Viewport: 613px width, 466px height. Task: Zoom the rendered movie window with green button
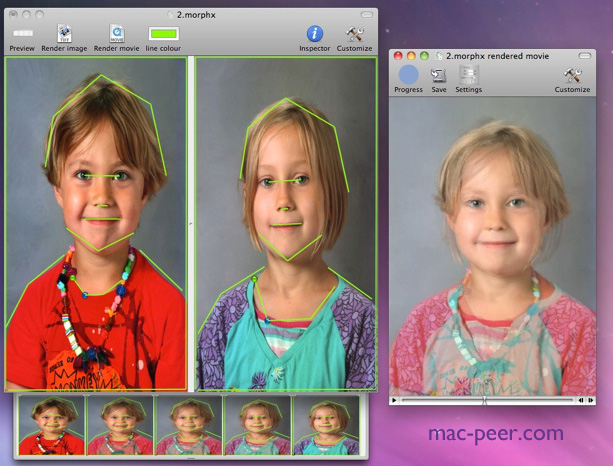coord(424,56)
